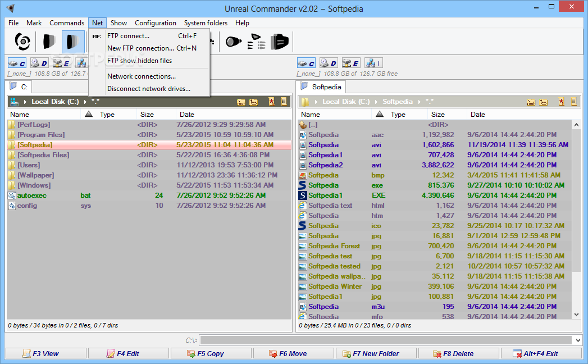Click F3 View button
The image size is (588, 364).
45,353
